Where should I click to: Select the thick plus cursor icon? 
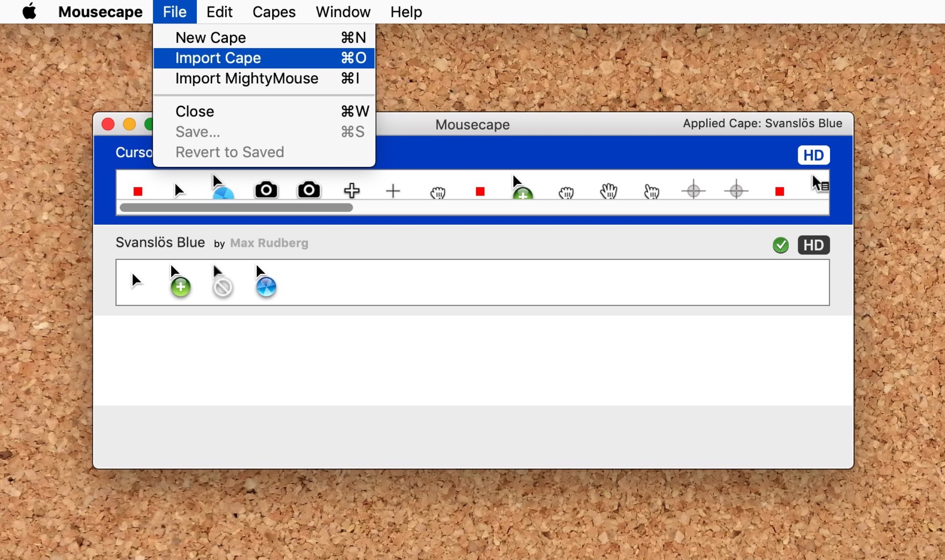(351, 191)
